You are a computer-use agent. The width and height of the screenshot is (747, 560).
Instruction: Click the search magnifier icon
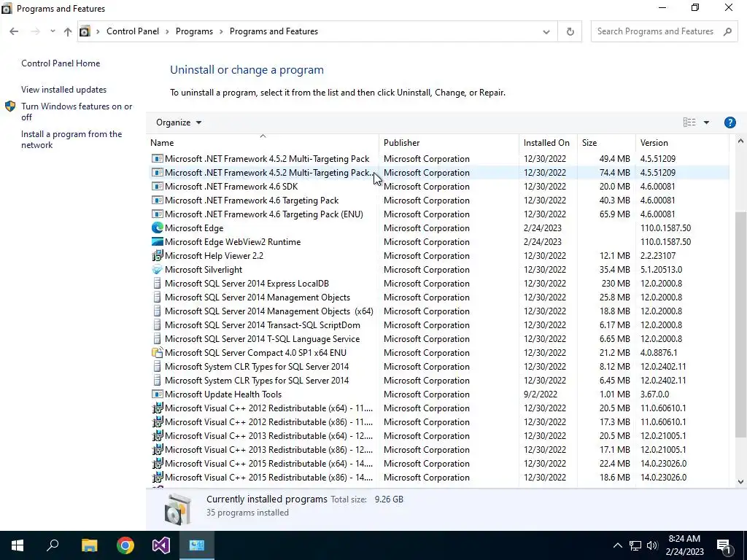[727, 31]
